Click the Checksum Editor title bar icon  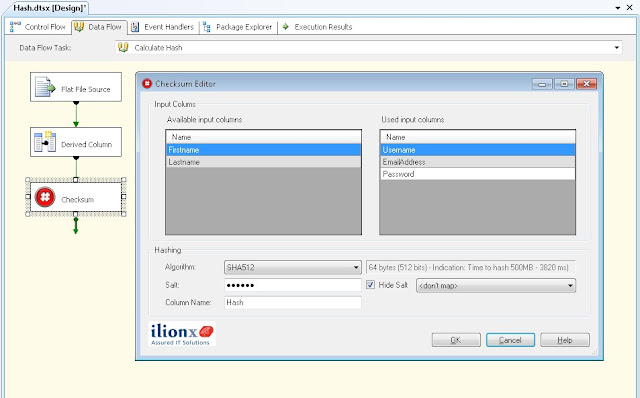pos(147,84)
